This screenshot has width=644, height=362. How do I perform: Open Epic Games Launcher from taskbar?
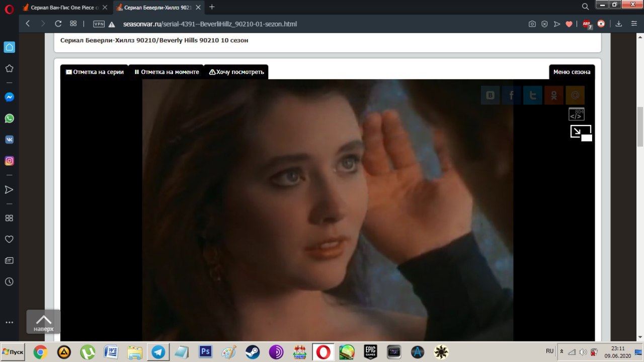point(370,352)
